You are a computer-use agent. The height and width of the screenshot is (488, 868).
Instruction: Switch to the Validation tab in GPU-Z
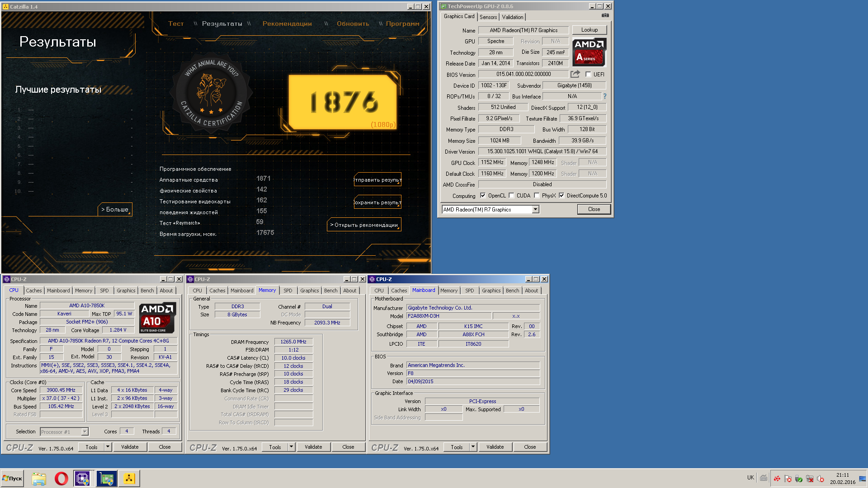click(513, 17)
